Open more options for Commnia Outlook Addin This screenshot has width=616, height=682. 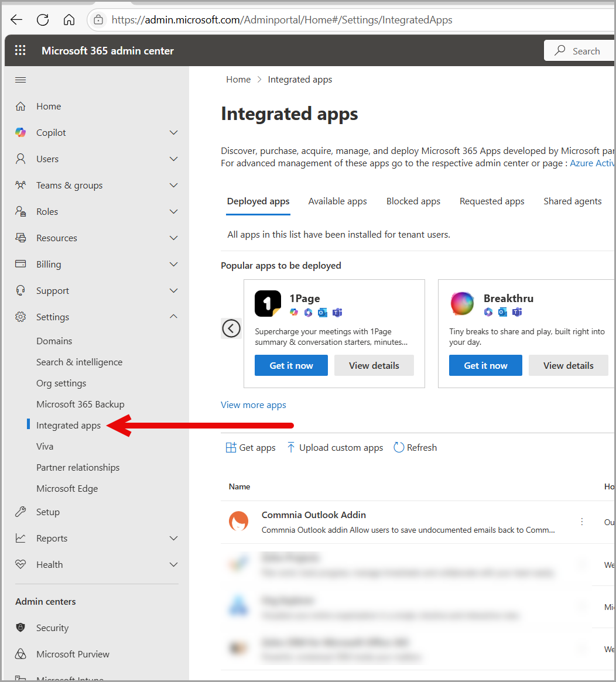[581, 522]
